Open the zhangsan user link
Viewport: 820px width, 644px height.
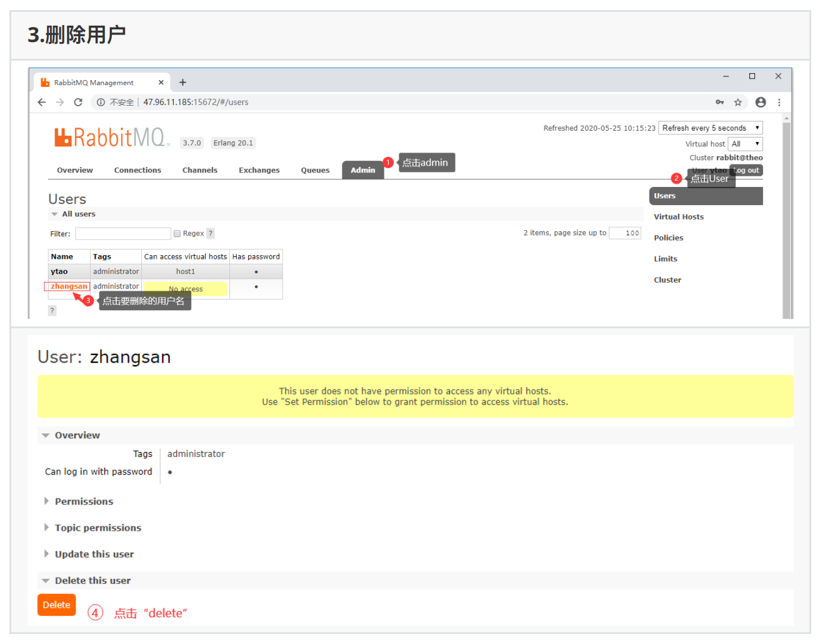(x=69, y=286)
